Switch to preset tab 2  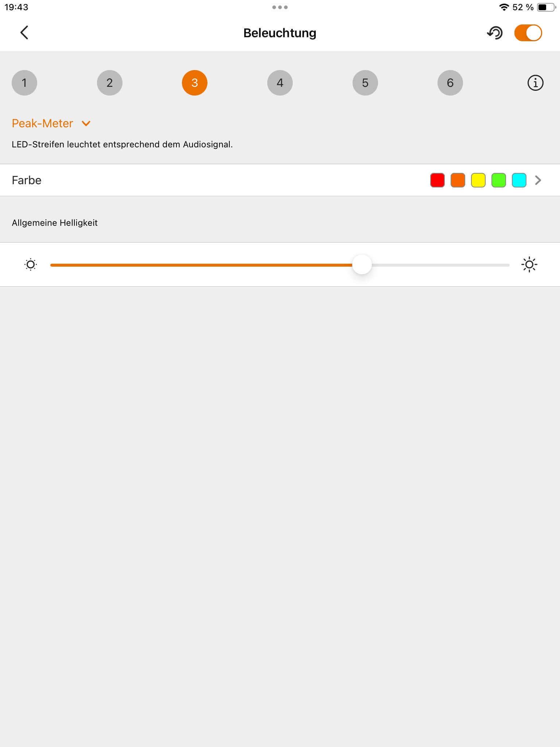coord(110,83)
